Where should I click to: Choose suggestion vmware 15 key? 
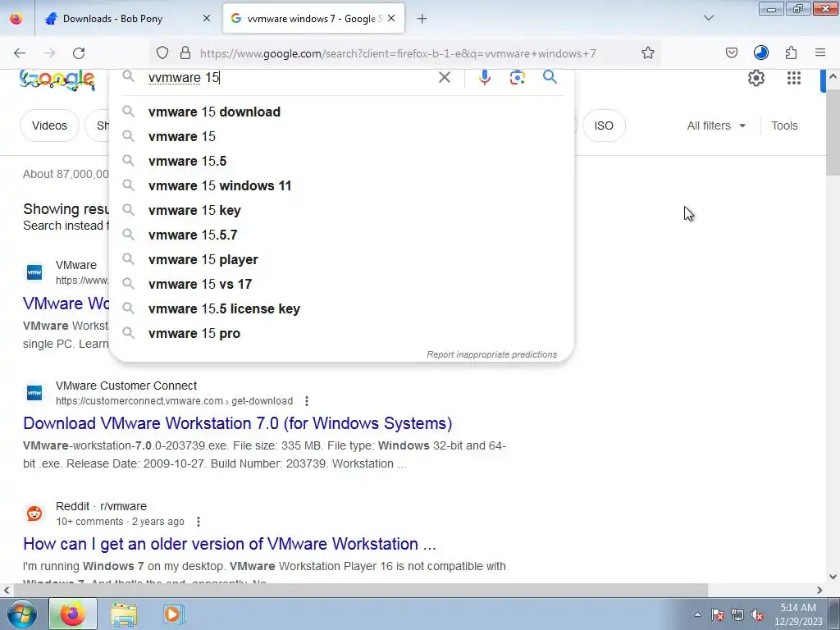pos(342,210)
